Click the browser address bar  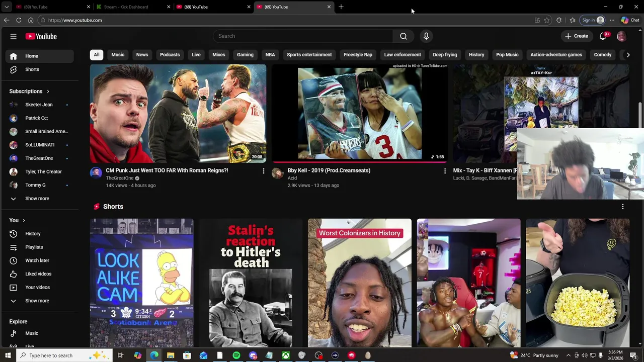(287, 20)
